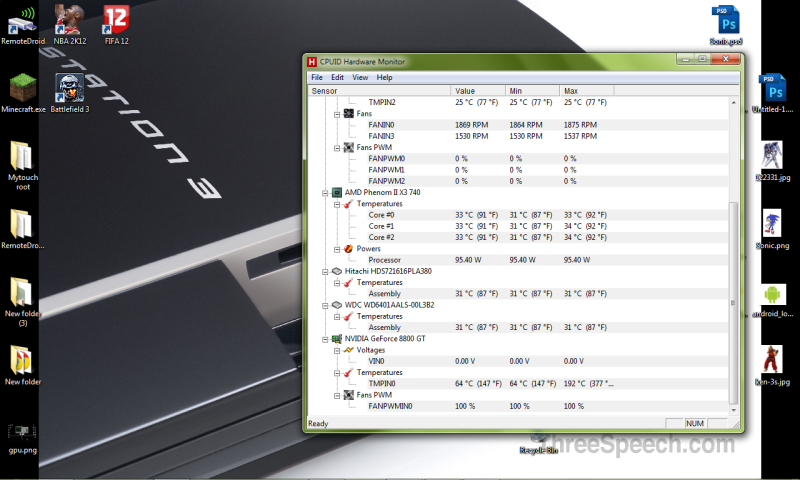The image size is (800, 480).
Task: Collapse the Hitachi HDS721616PLA380 node
Action: [325, 272]
